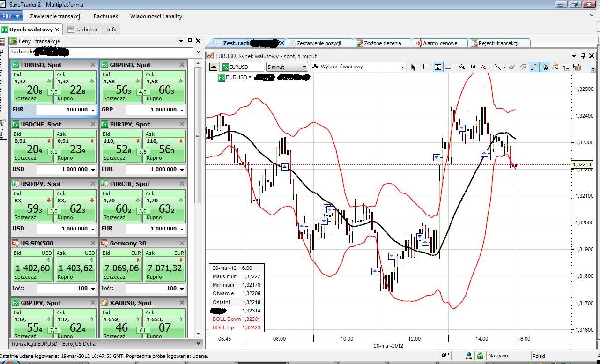Click the USDJPY Bid Sprzedaż price button
Screen dimensions: 600x364
point(32,206)
